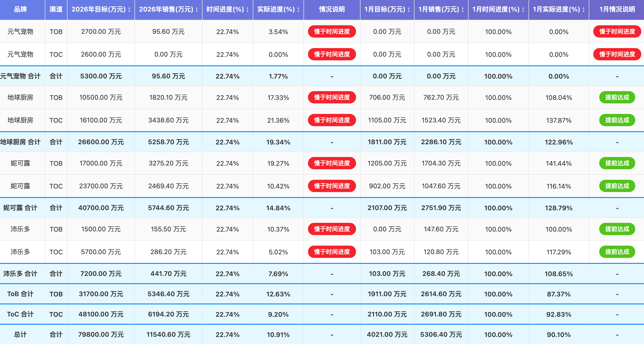Screen dimensions: 644x344
Task: Click the 1月情况说明 column header
Action: click(617, 10)
